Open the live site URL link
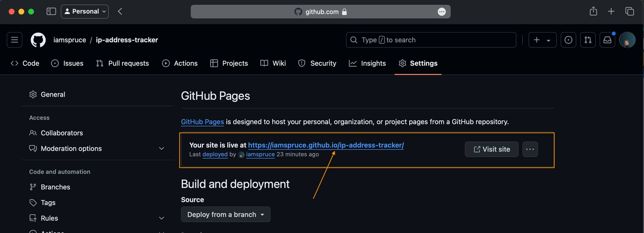Image resolution: width=644 pixels, height=233 pixels. [326, 145]
